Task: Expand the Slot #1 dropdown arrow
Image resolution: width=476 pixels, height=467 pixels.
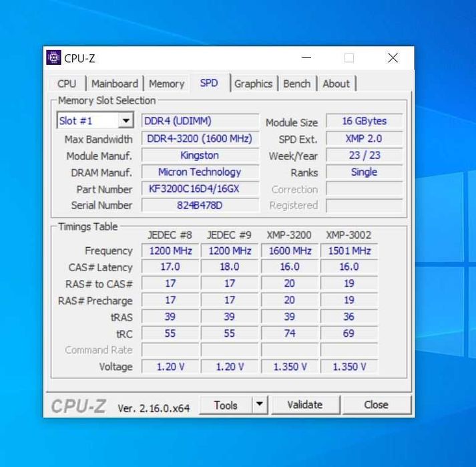Action: coord(126,121)
